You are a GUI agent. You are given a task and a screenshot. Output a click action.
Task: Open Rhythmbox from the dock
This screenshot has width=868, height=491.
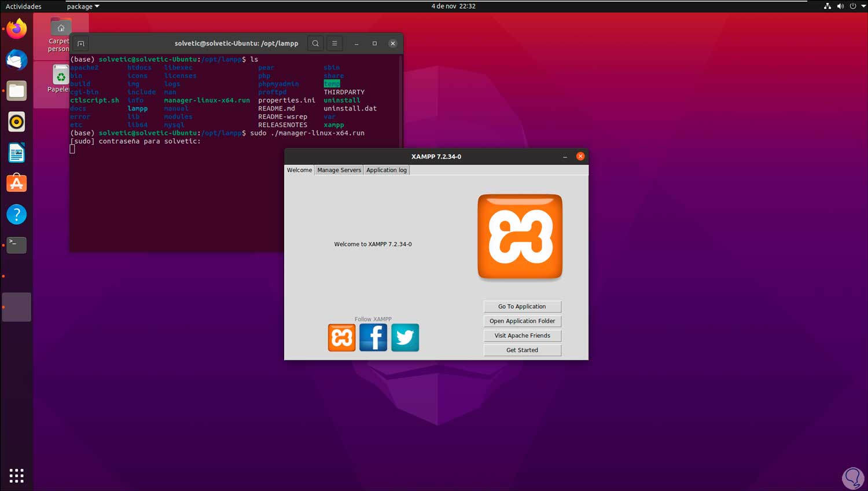[16, 122]
